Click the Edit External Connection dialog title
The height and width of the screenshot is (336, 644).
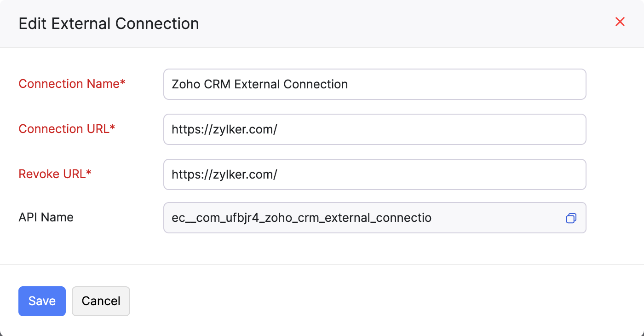[x=109, y=23]
